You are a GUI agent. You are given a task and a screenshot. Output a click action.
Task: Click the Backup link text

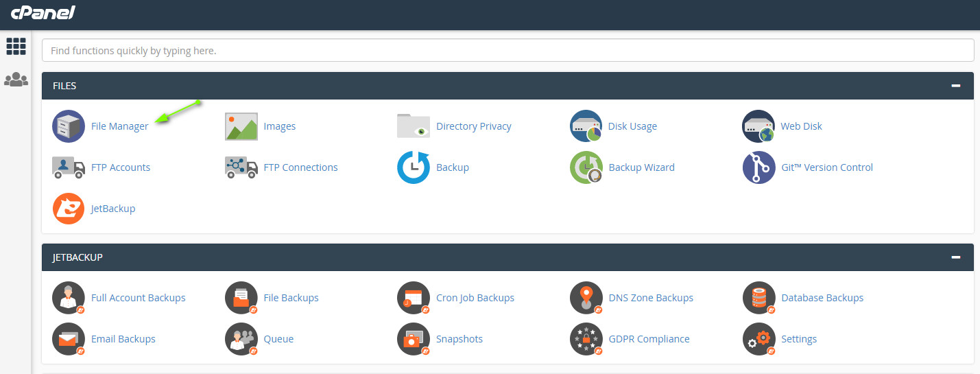tap(453, 167)
